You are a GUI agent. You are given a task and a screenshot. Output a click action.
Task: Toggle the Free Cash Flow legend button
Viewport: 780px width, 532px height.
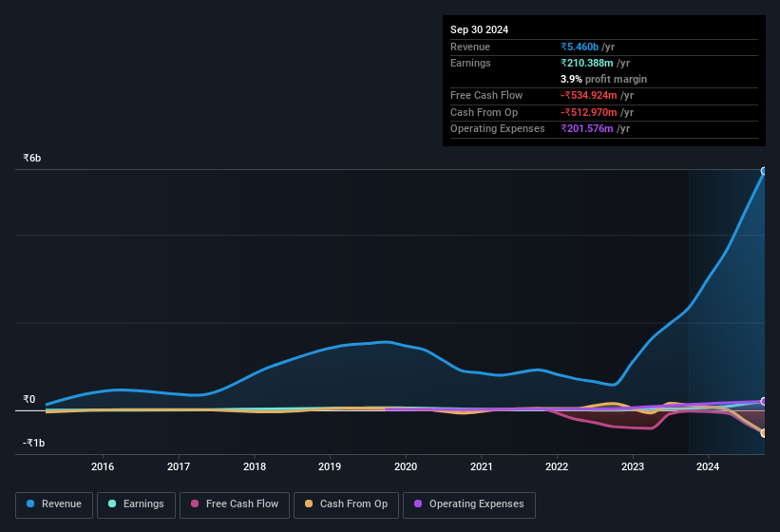(235, 505)
